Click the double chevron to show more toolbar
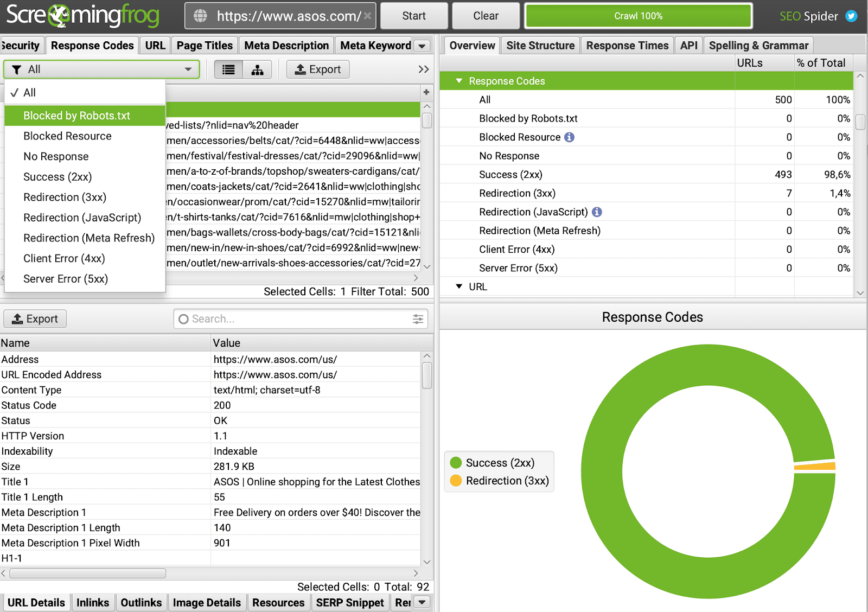Image resolution: width=868 pixels, height=612 pixels. 424,69
